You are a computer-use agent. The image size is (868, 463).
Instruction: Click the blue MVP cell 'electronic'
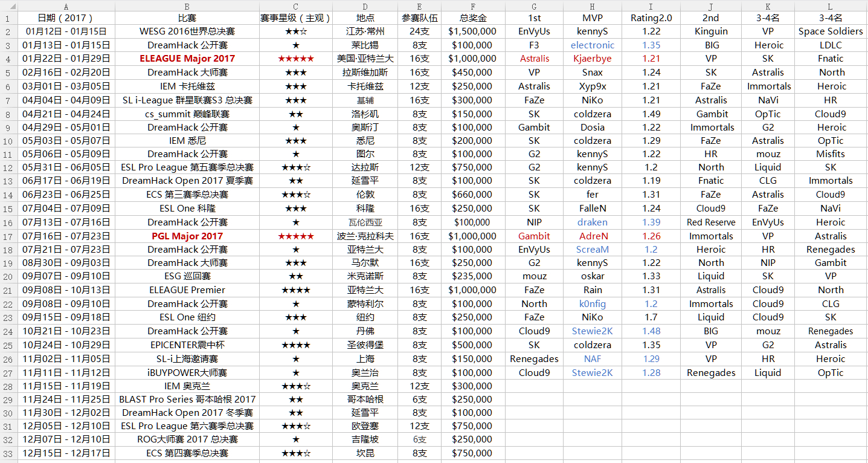pos(593,45)
